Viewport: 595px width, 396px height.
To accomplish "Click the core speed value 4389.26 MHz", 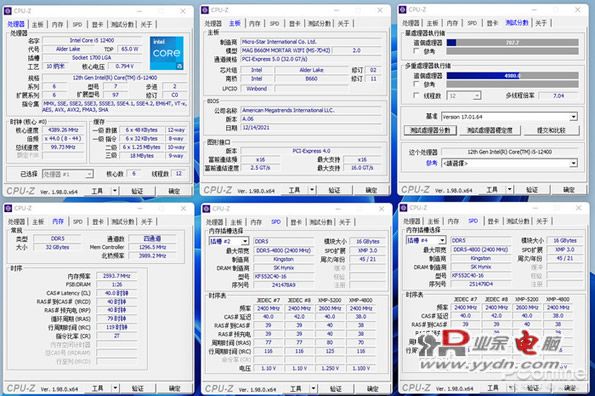I will [x=63, y=130].
